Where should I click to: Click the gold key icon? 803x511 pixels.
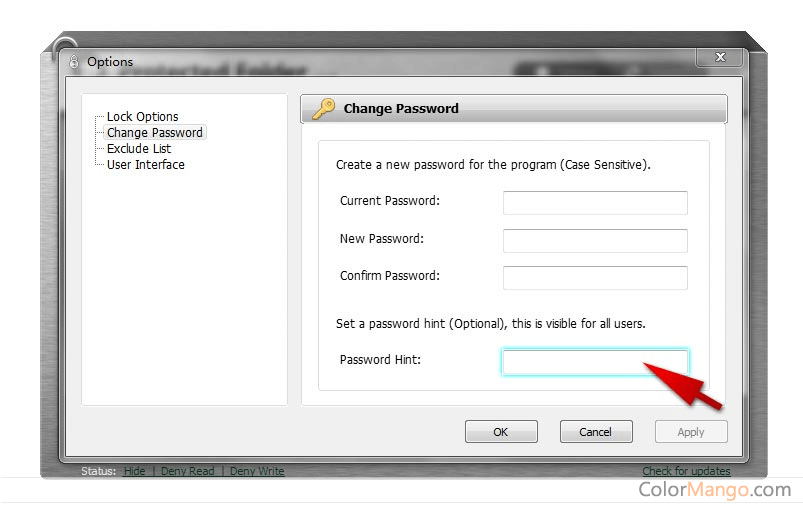[x=323, y=109]
